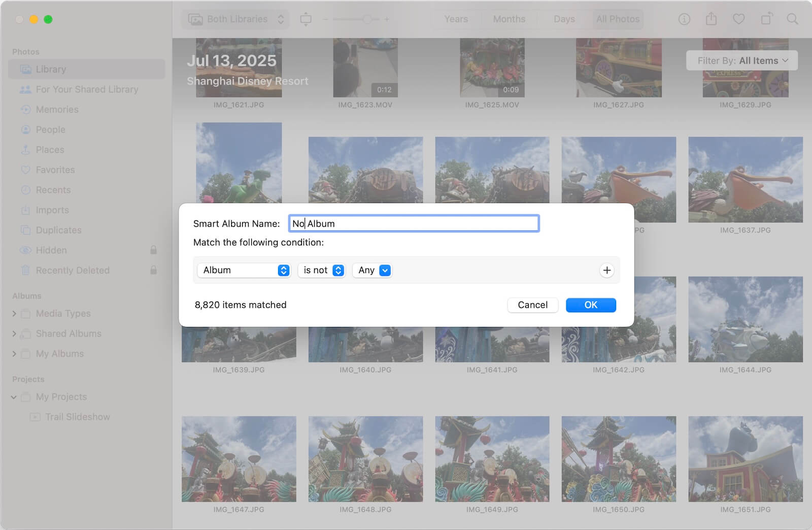
Task: Click the Share icon in toolbar
Action: [712, 19]
